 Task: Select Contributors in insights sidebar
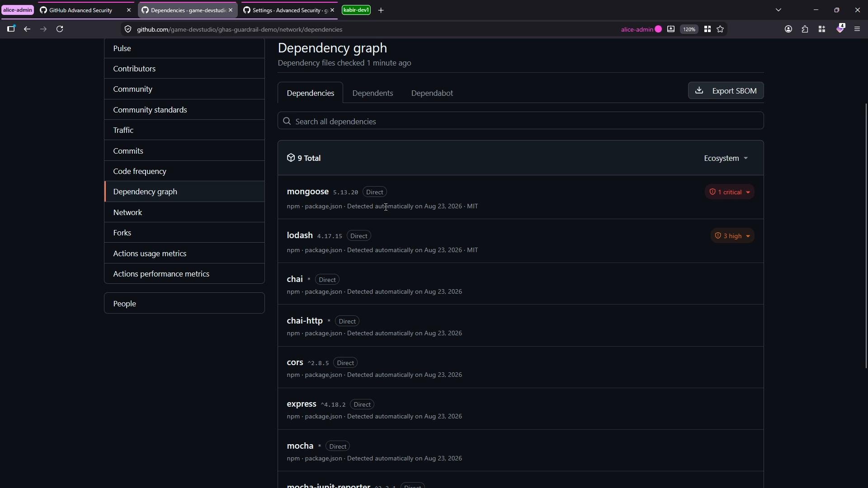pyautogui.click(x=184, y=69)
